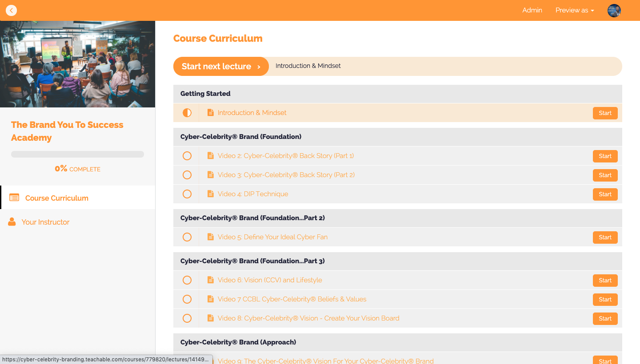Viewport: 640px width, 364px height.
Task: Toggle completion circle for Video 4: DIP Technique
Action: coord(187,194)
